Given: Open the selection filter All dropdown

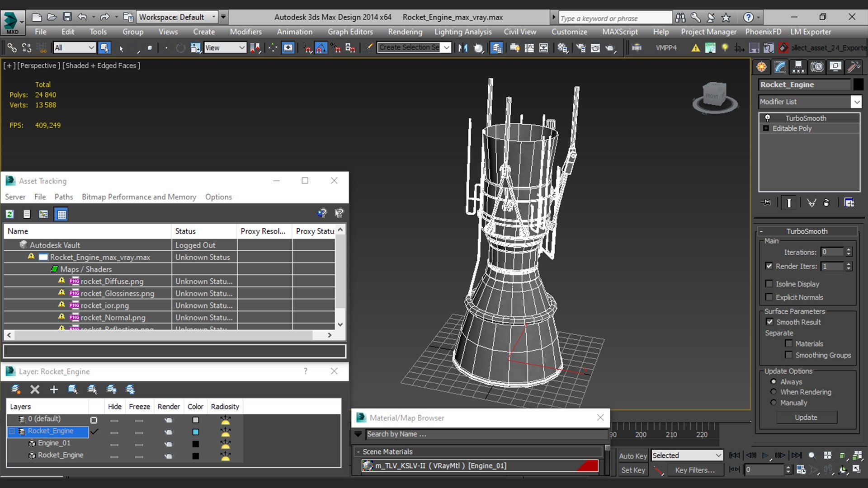Looking at the screenshot, I should pos(74,47).
